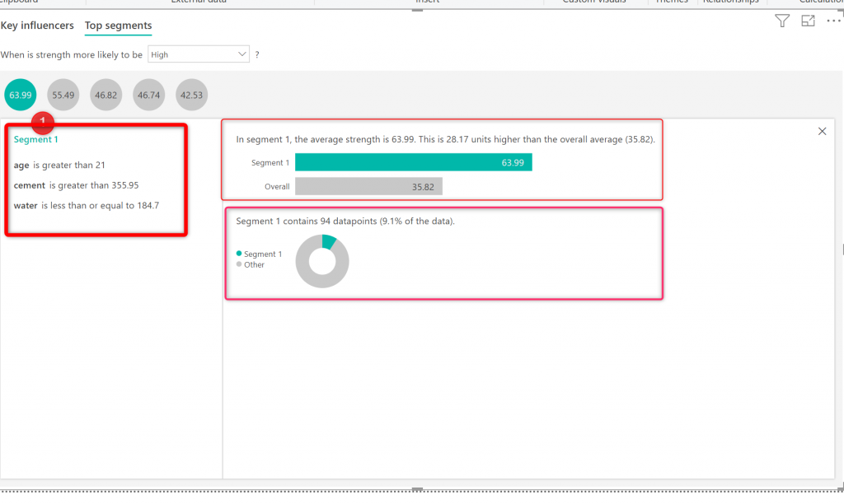Select the 63.99 segment bubble
The height and width of the screenshot is (504, 844).
point(21,95)
